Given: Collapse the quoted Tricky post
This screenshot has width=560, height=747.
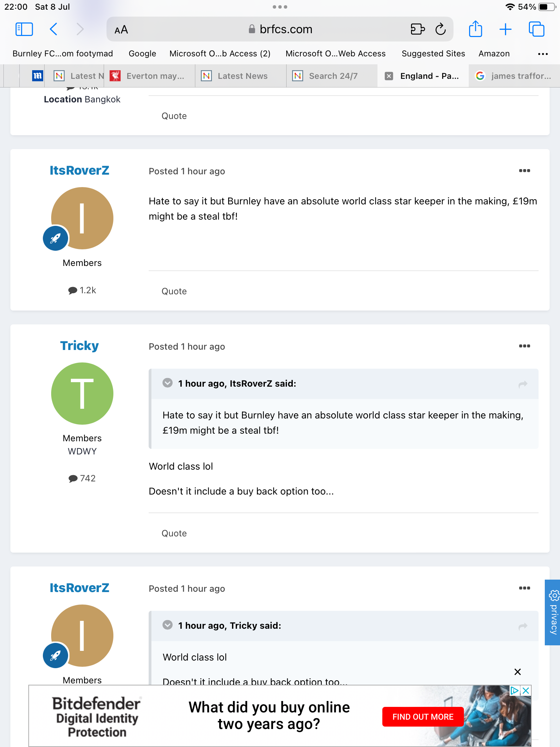Looking at the screenshot, I should click(x=168, y=625).
